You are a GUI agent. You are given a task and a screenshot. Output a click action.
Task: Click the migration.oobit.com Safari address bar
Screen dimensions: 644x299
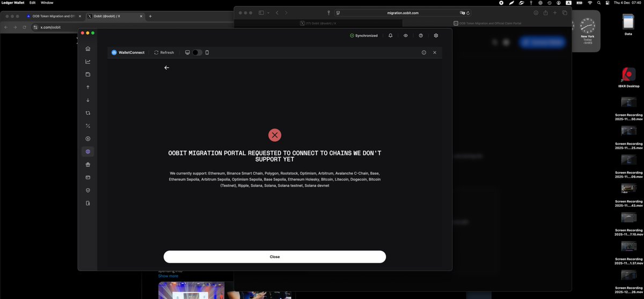[x=402, y=12]
